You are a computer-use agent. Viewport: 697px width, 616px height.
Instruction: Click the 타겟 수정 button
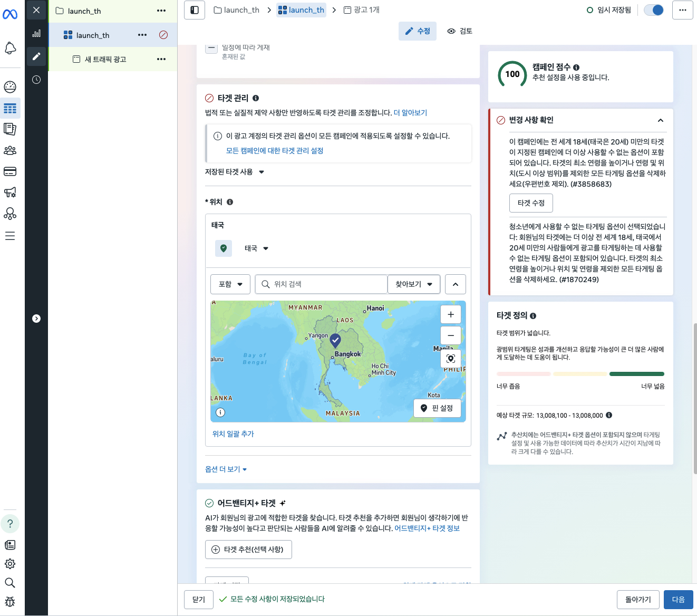tap(531, 203)
